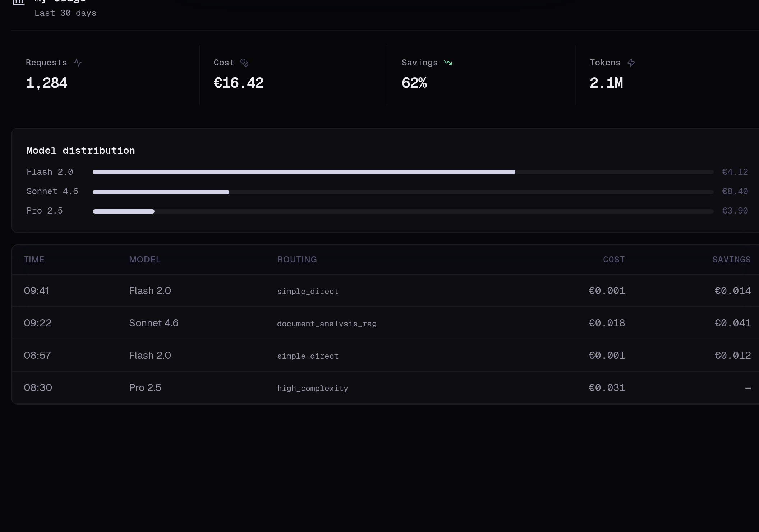Click the 'document_analysis_rag' routing cell
Screen dimensions: 759x532
(x=327, y=324)
